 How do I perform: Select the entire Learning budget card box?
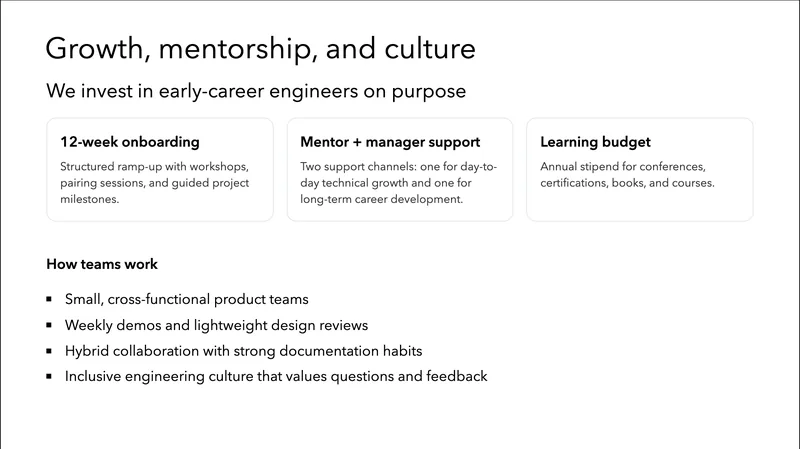click(x=640, y=205)
